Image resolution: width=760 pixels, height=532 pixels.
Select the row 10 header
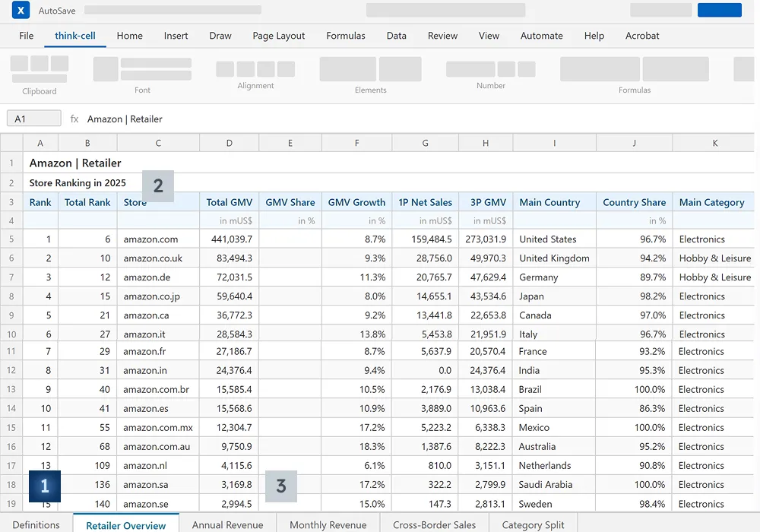pos(11,334)
